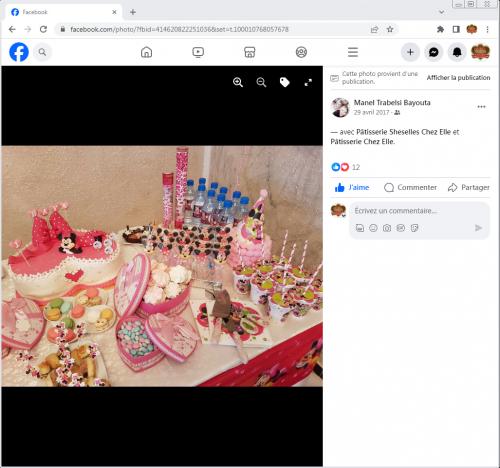
Task: Click the Commenter button
Action: click(410, 188)
